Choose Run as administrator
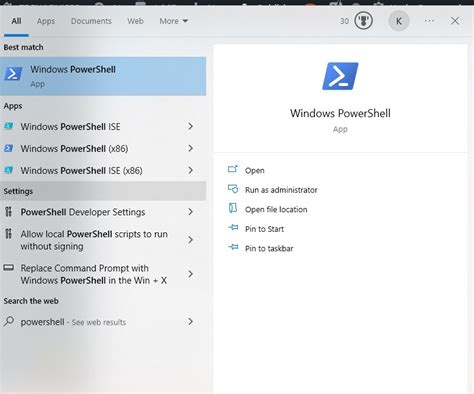 pos(281,190)
